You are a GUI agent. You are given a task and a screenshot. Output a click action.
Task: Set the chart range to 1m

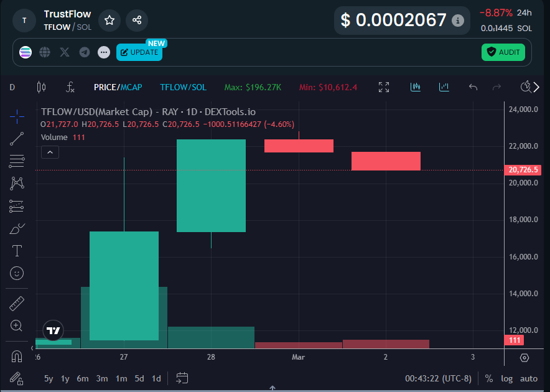tap(121, 379)
